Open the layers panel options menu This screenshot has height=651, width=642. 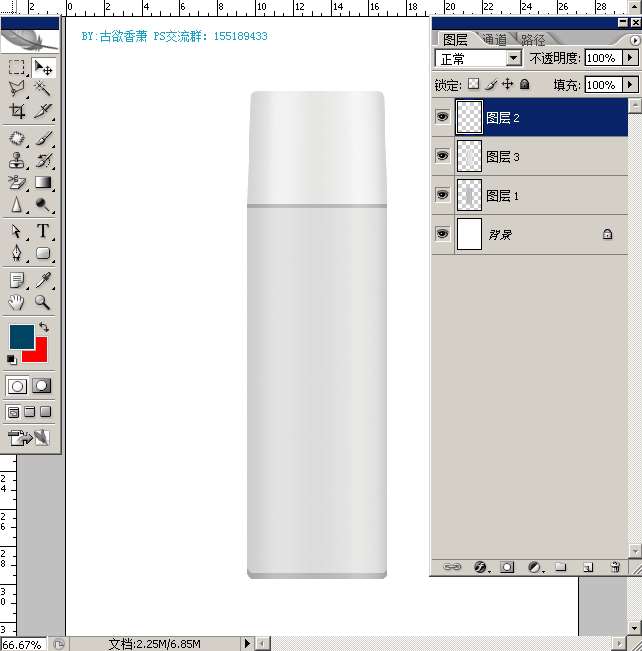click(635, 40)
